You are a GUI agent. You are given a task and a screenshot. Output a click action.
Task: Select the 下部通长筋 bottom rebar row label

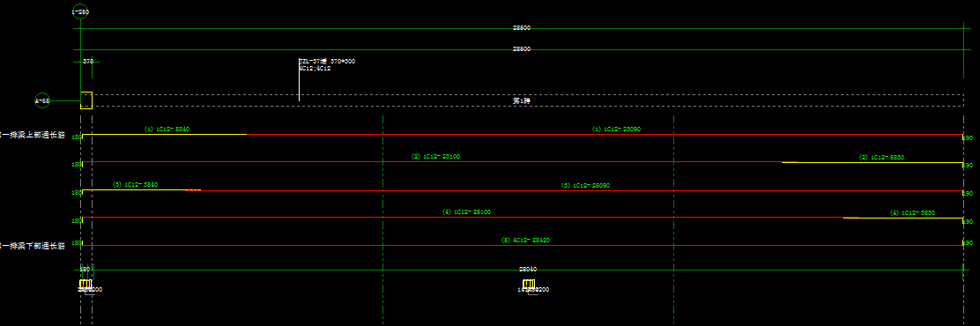(33, 246)
